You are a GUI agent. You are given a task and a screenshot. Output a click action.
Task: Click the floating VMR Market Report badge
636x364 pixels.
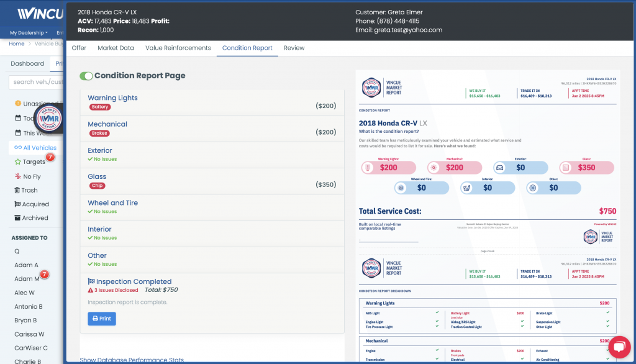tap(48, 119)
